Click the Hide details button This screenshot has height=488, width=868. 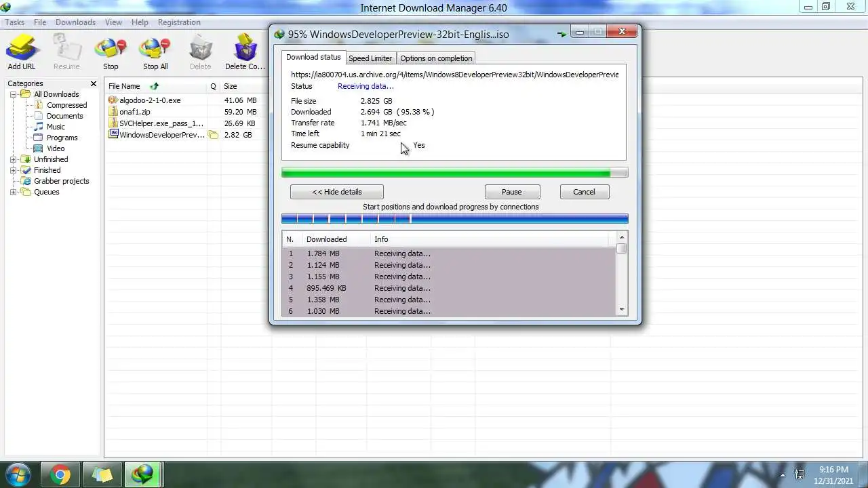click(x=337, y=192)
